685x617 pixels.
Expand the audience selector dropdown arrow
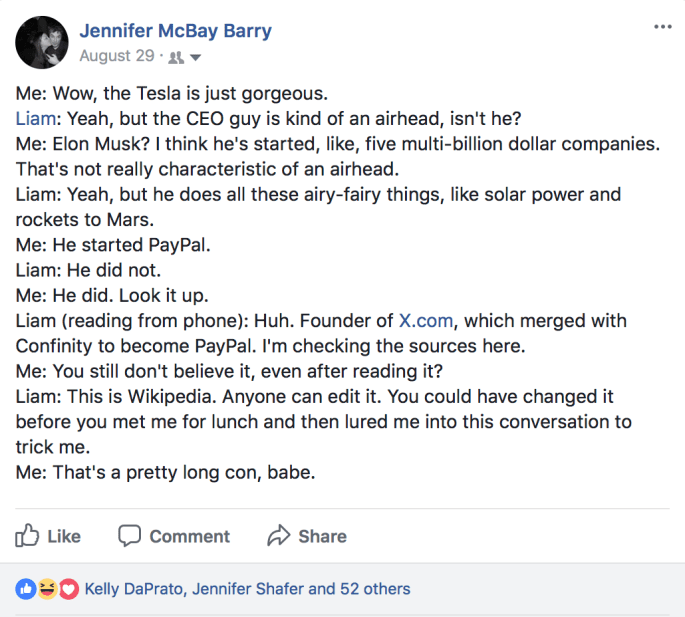(x=196, y=57)
